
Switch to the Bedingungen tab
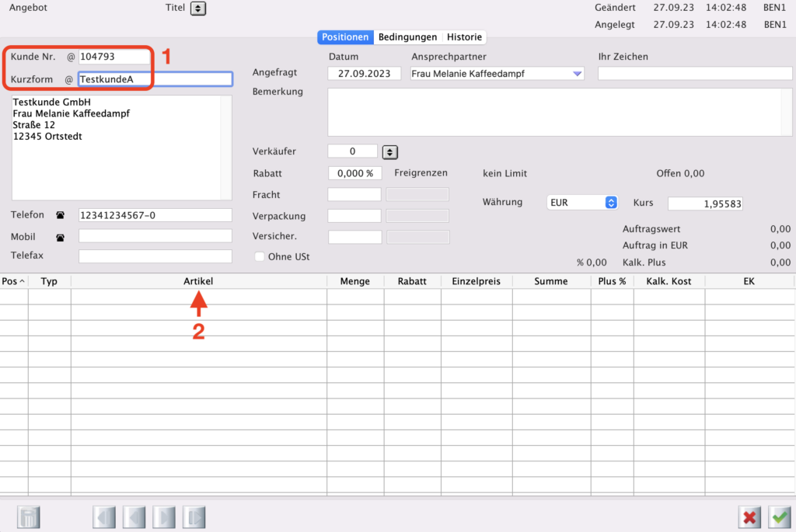click(x=407, y=37)
